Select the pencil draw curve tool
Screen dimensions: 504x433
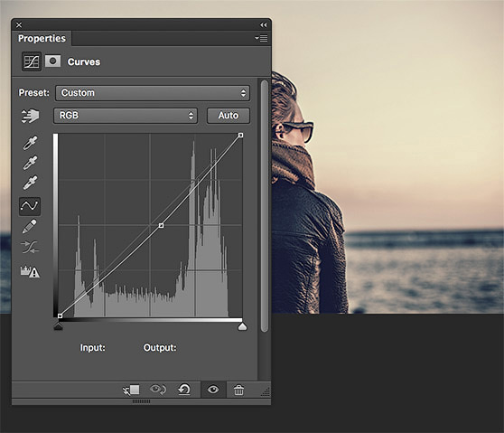(x=29, y=227)
